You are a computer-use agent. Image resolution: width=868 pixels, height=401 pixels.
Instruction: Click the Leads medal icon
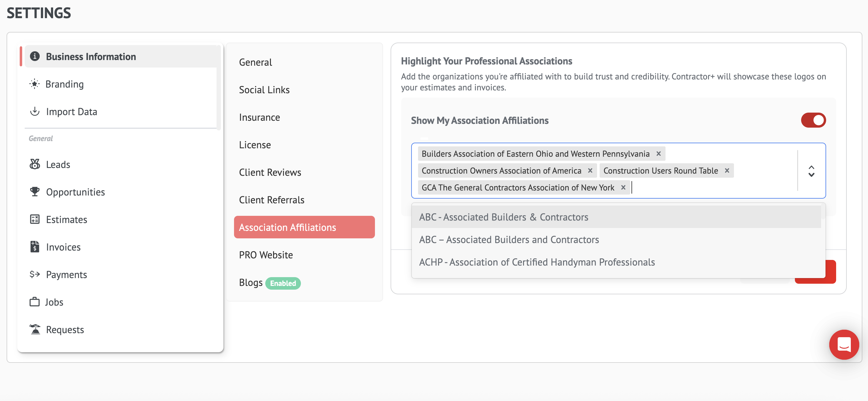[35, 164]
